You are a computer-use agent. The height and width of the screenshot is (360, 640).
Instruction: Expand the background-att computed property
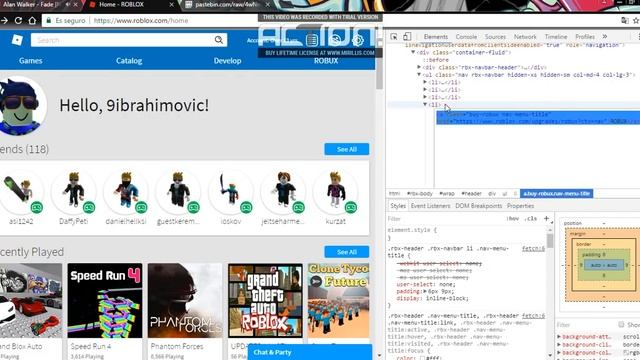click(559, 337)
